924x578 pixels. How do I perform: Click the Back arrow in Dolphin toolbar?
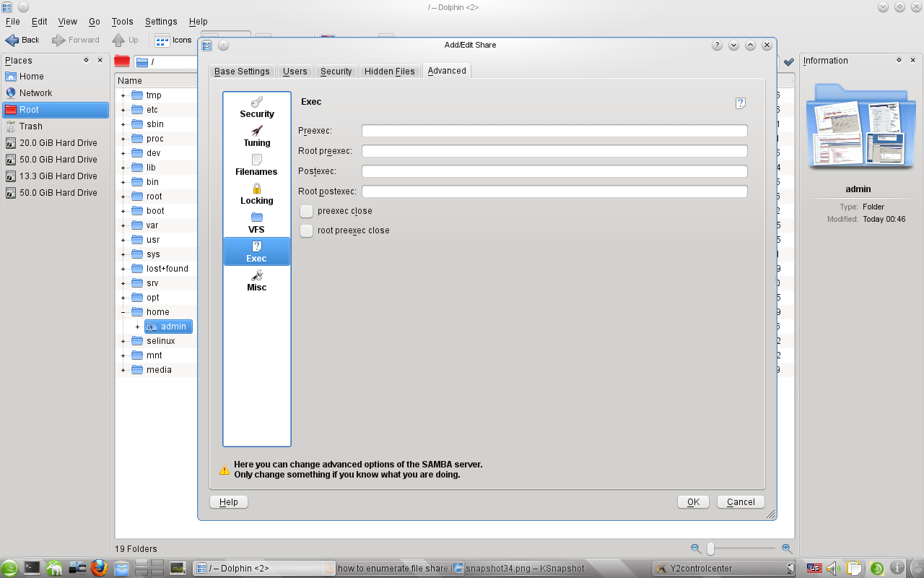22,40
